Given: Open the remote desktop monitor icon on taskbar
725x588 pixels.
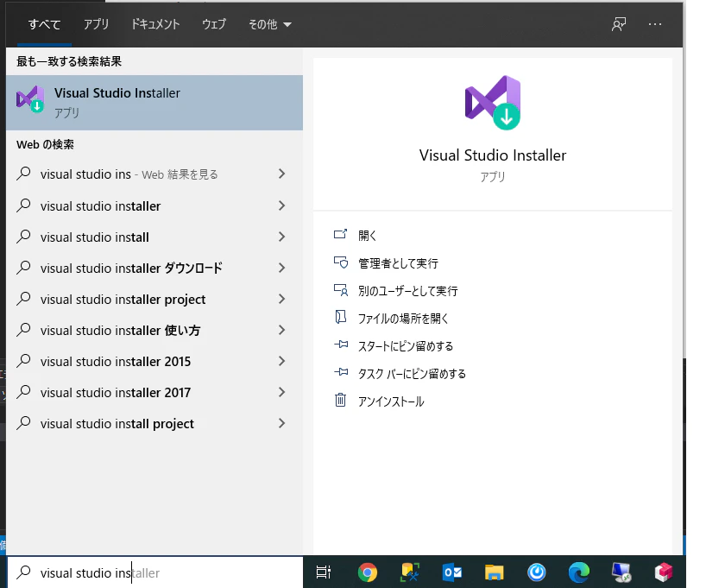Looking at the screenshot, I should (x=621, y=572).
